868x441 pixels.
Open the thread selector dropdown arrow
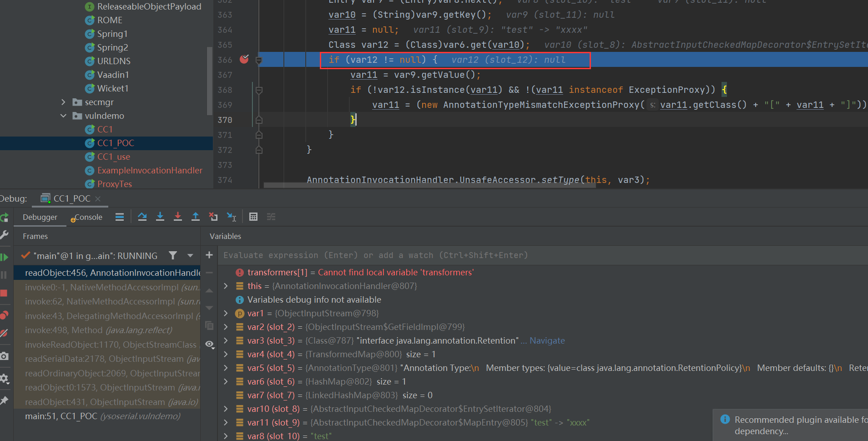(x=190, y=255)
